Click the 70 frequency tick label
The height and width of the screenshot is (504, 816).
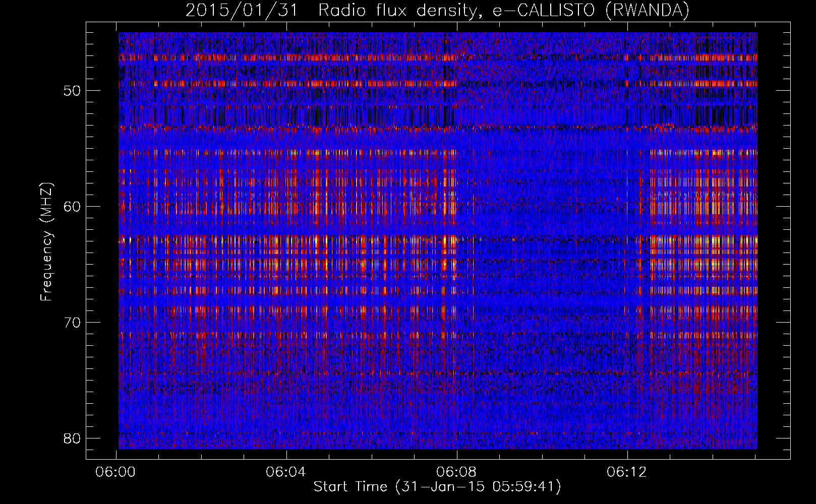[x=73, y=323]
